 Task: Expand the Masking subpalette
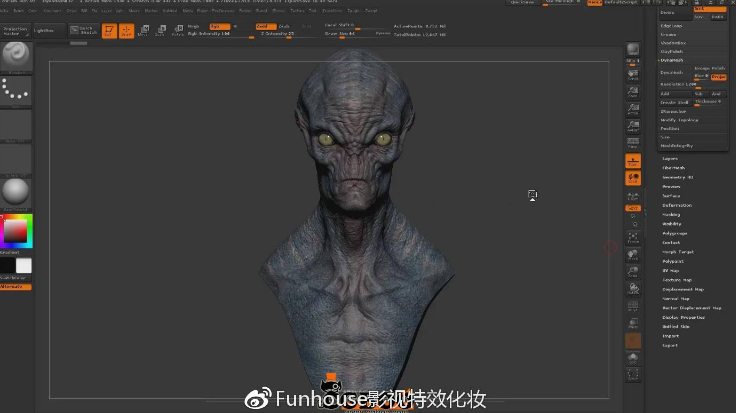pos(671,214)
